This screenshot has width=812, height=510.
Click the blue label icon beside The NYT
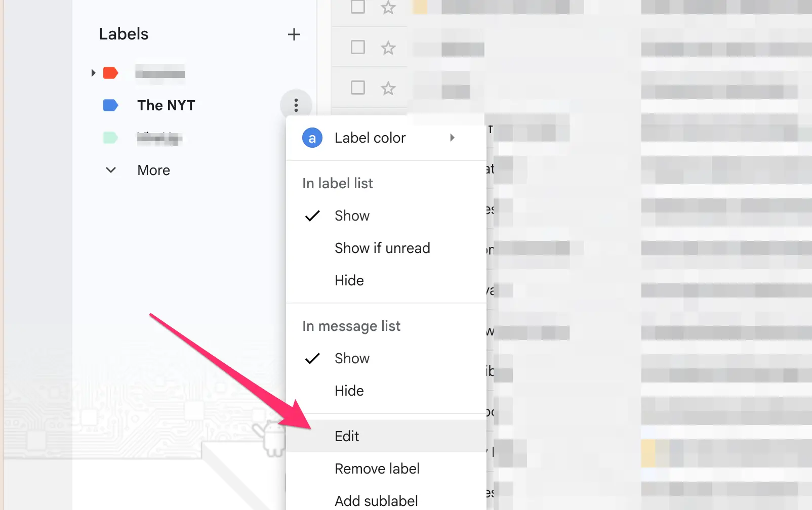click(x=110, y=105)
